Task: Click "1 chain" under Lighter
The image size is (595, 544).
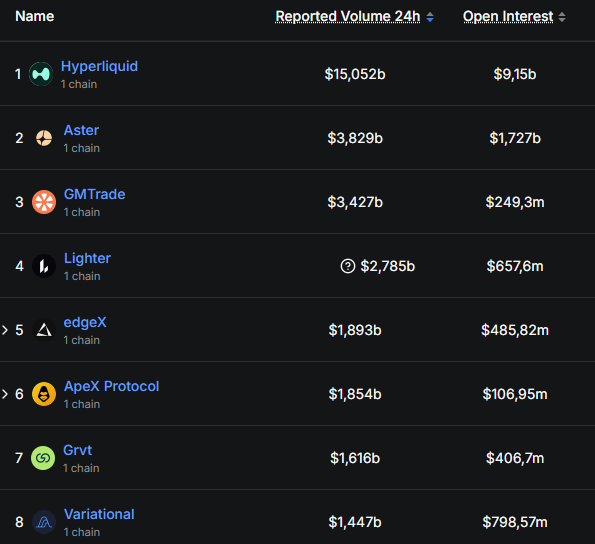Action: click(82, 276)
